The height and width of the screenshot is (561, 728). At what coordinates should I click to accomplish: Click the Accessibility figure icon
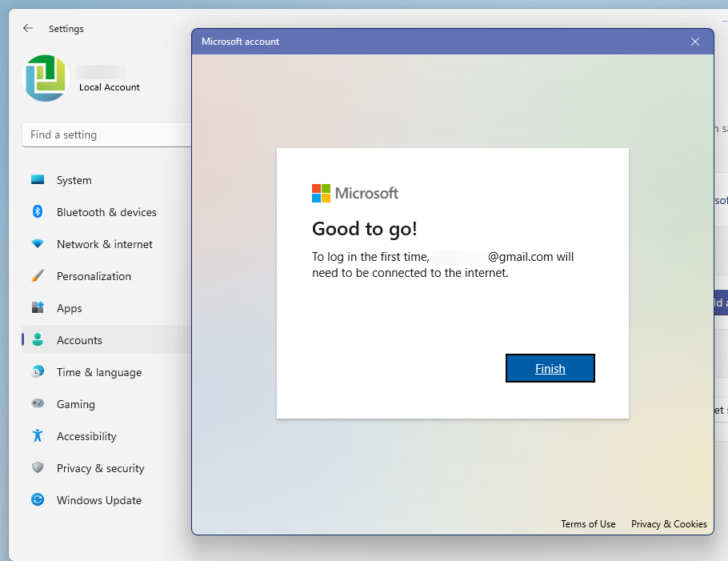tap(38, 435)
